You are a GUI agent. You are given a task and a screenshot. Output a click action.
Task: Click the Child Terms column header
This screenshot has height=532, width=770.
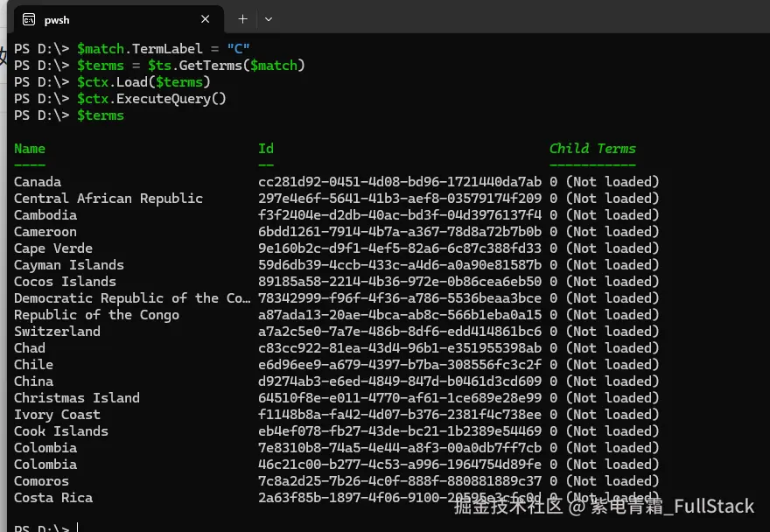click(592, 149)
